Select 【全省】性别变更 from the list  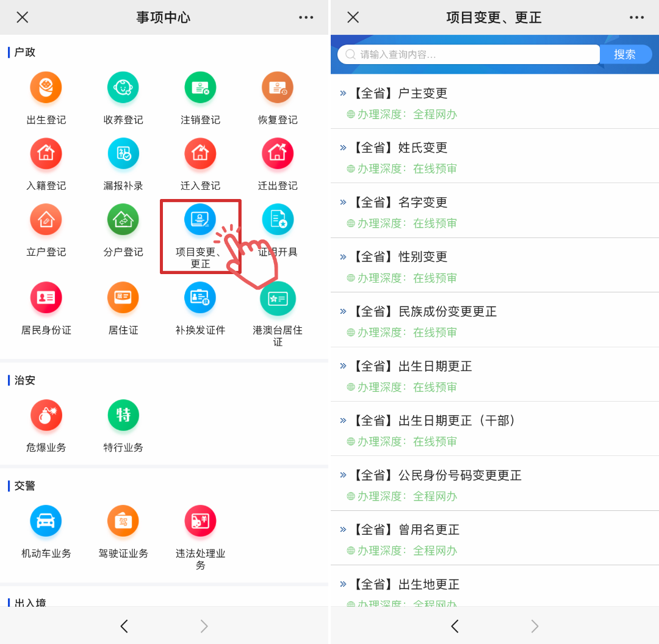tap(423, 257)
